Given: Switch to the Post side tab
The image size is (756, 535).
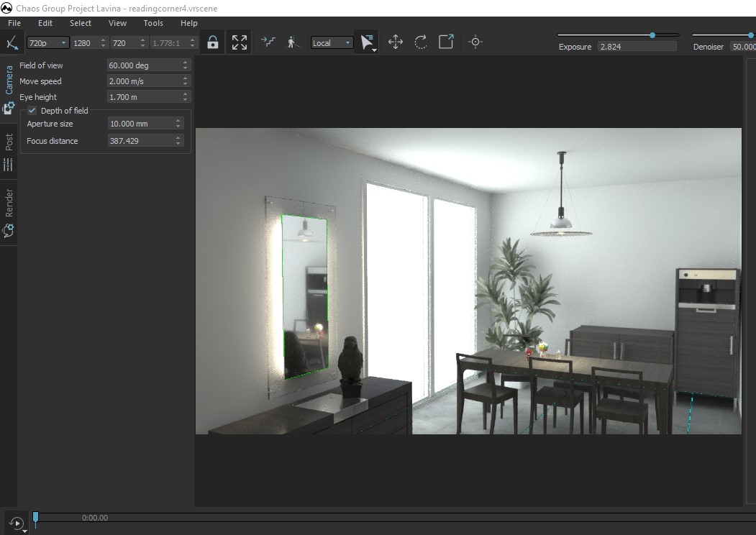Looking at the screenshot, I should pyautogui.click(x=9, y=142).
